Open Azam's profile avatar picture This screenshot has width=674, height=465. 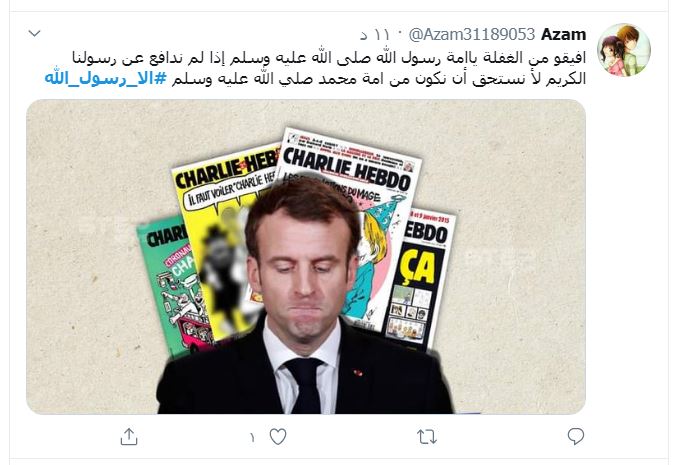click(x=624, y=50)
